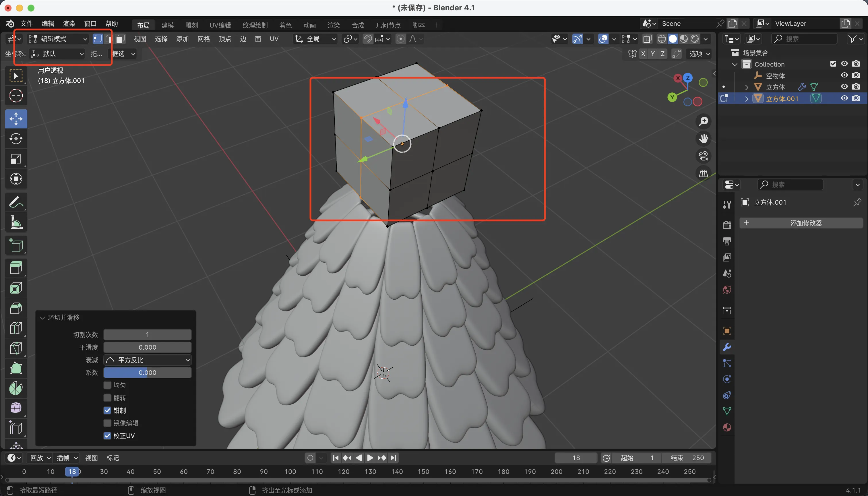Select the Scale tool icon

pos(16,159)
